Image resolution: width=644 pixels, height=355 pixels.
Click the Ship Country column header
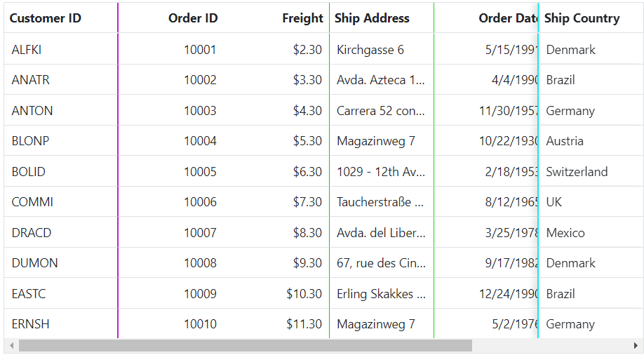591,18
